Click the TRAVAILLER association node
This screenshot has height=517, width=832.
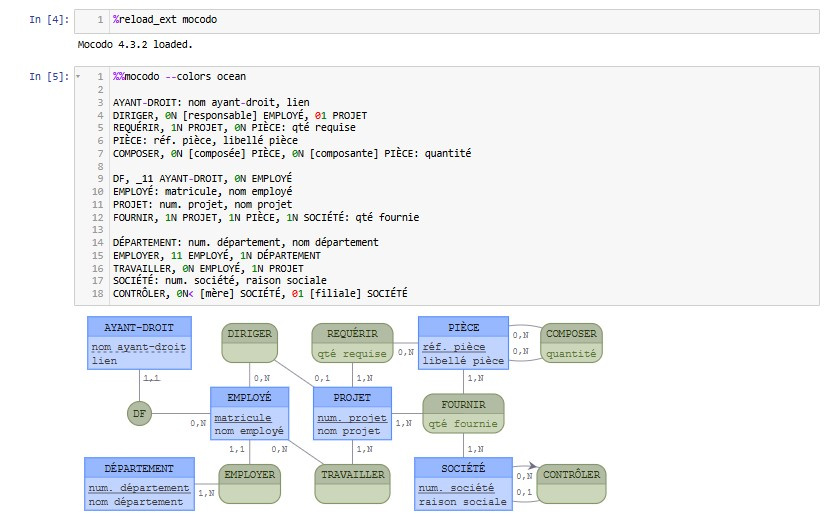point(352,484)
